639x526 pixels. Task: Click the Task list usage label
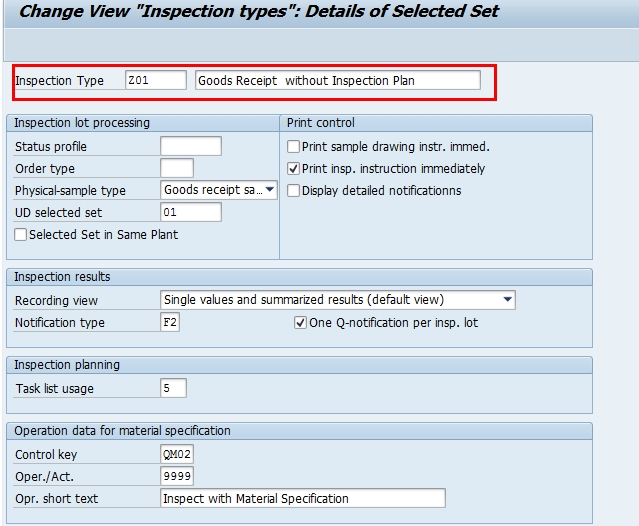click(x=55, y=389)
